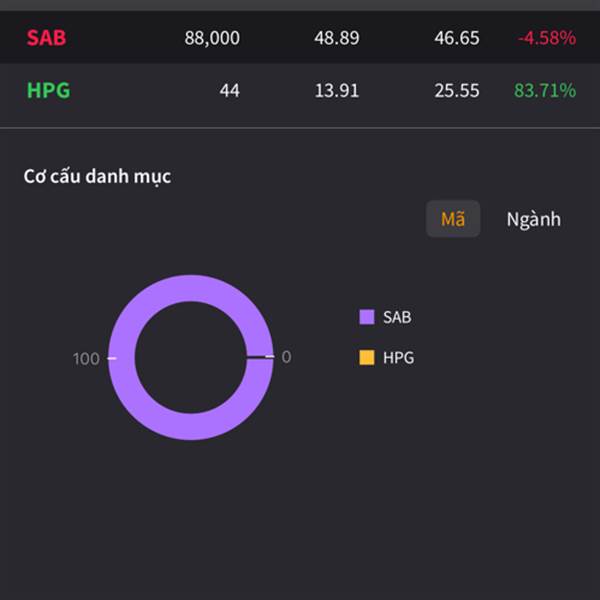Select HPG value 13.91
Screen dimensions: 600x600
337,90
